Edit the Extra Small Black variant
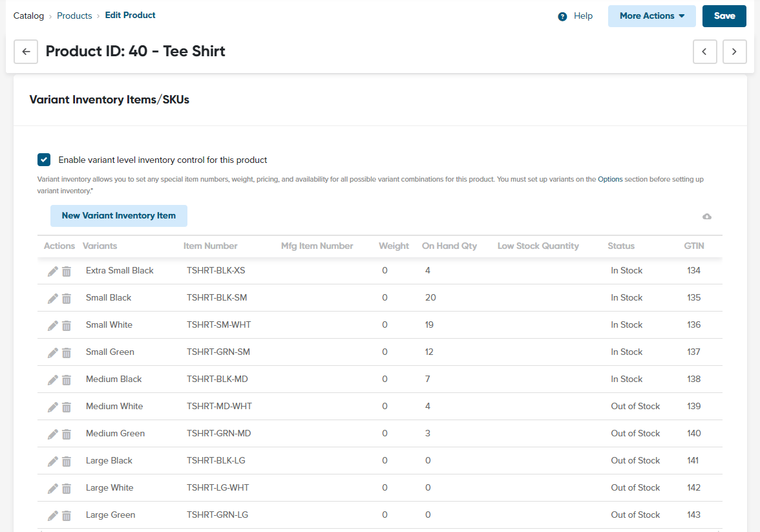The width and height of the screenshot is (760, 532). click(52, 271)
